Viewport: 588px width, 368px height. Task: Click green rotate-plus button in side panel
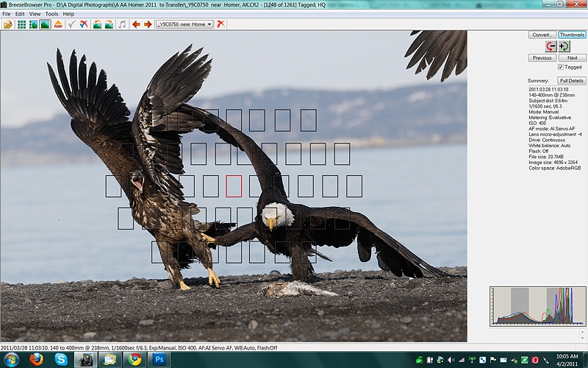[x=564, y=46]
